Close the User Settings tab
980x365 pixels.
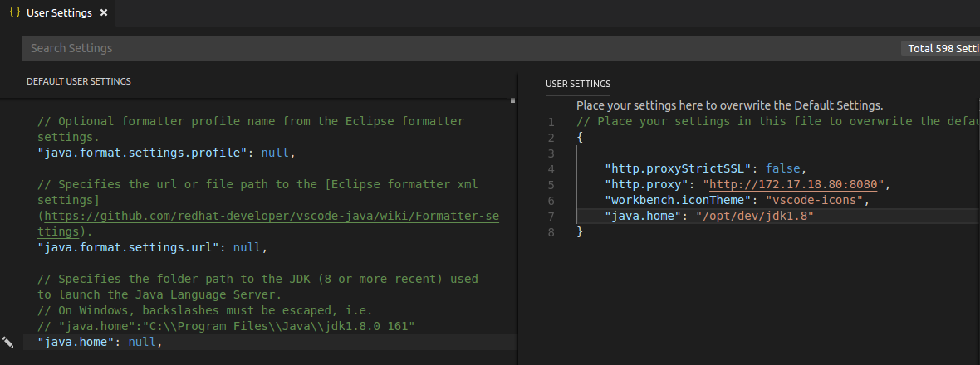pos(104,12)
